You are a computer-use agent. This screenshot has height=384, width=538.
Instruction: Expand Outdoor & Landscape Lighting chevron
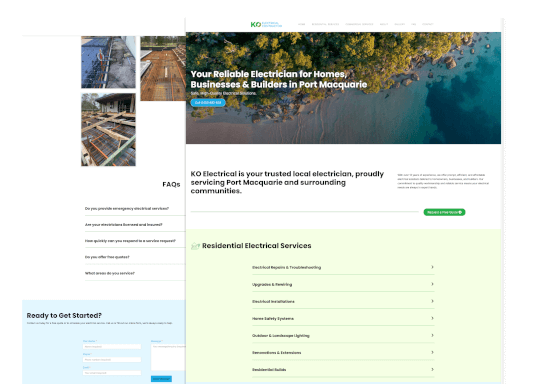[432, 335]
